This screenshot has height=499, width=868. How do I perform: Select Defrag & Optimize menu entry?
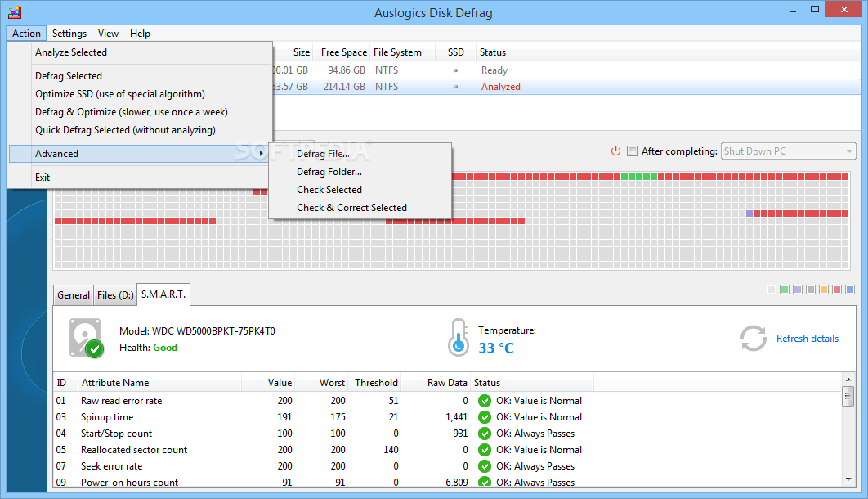132,112
